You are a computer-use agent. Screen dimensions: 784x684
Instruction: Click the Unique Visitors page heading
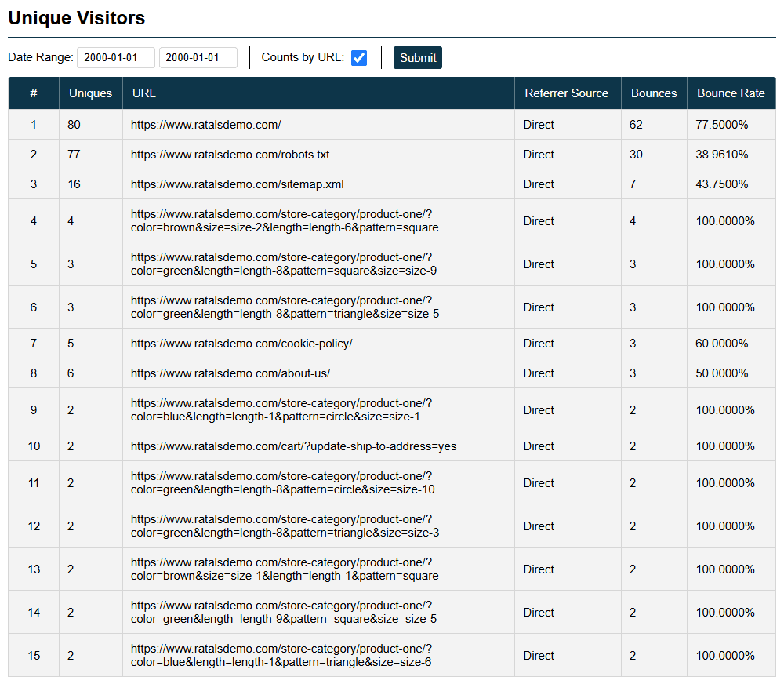click(x=77, y=18)
